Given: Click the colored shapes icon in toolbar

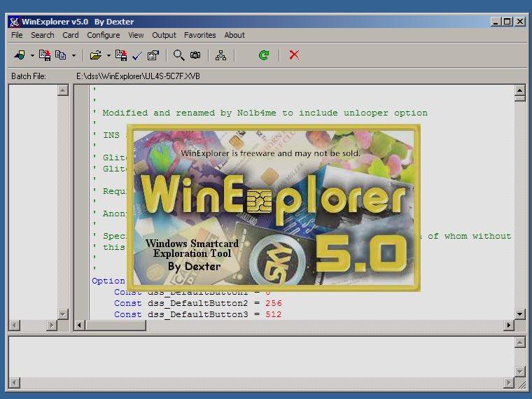Looking at the screenshot, I should pyautogui.click(x=20, y=55).
